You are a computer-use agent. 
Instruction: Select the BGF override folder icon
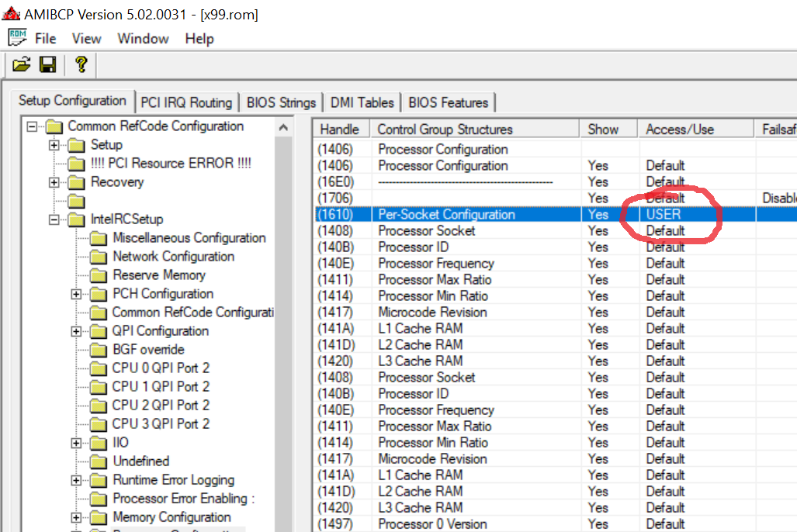98,350
